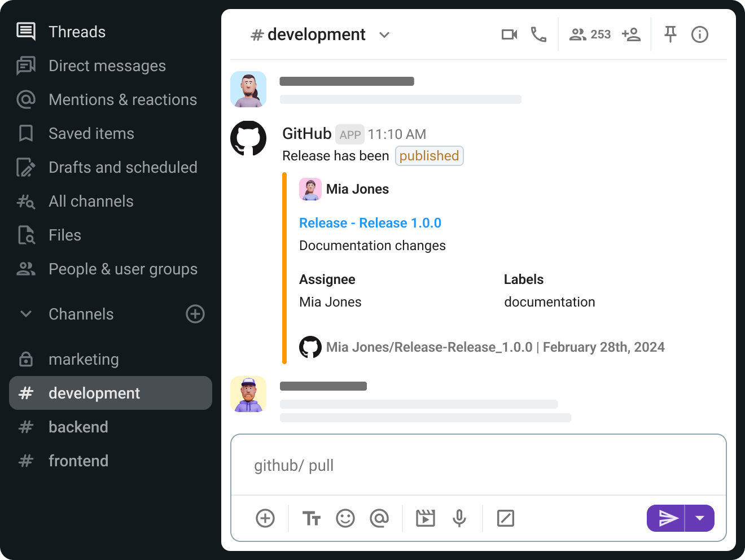Start a voice call
The width and height of the screenshot is (745, 560).
538,34
